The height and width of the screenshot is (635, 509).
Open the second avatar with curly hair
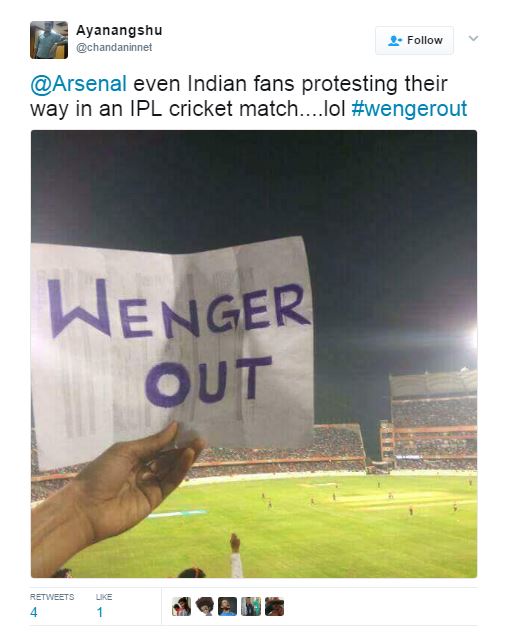204,606
